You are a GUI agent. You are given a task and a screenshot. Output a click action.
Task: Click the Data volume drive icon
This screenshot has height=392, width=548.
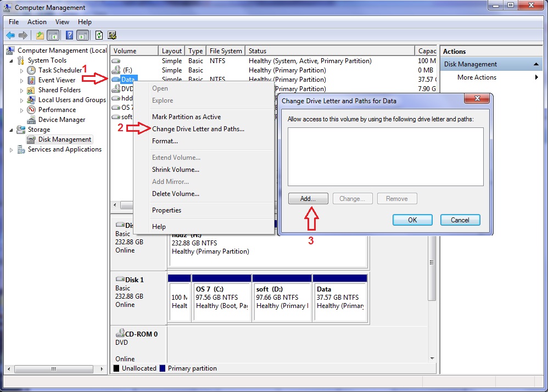(x=116, y=79)
